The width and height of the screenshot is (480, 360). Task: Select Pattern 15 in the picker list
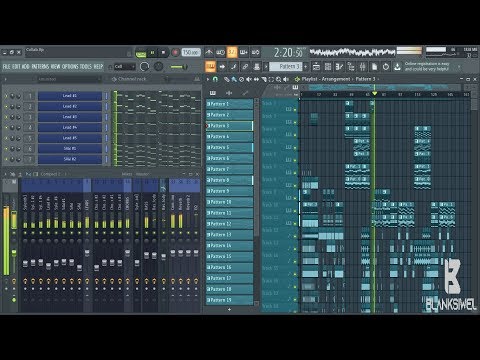coord(229,256)
